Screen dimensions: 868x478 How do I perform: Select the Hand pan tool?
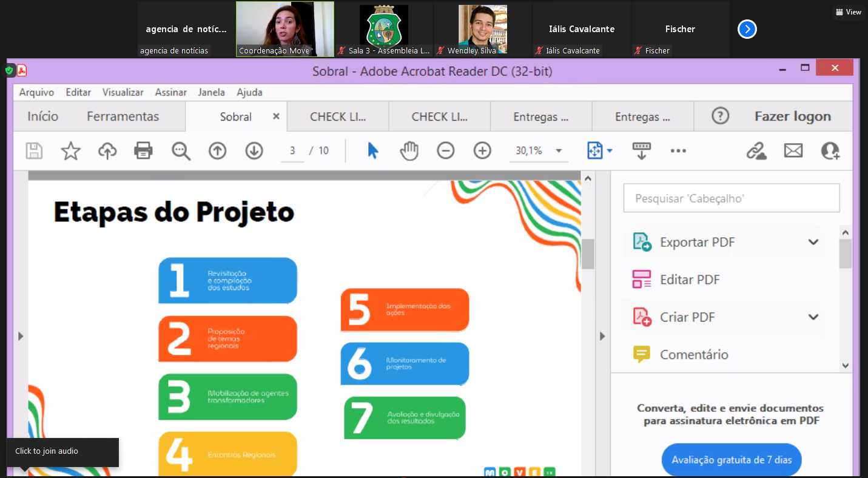[409, 150]
